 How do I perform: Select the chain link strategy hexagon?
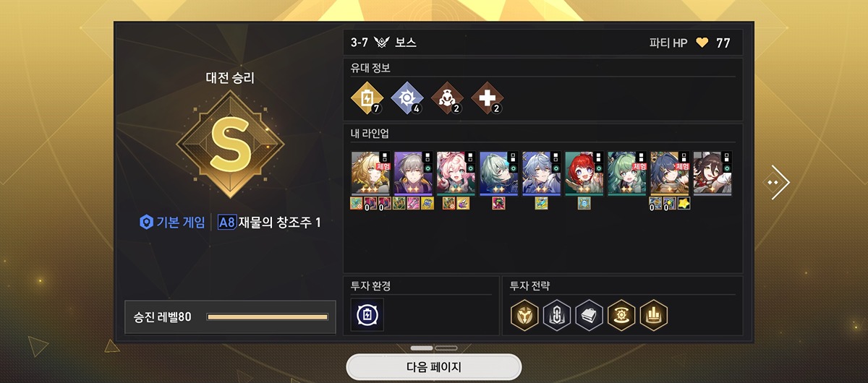[556, 315]
